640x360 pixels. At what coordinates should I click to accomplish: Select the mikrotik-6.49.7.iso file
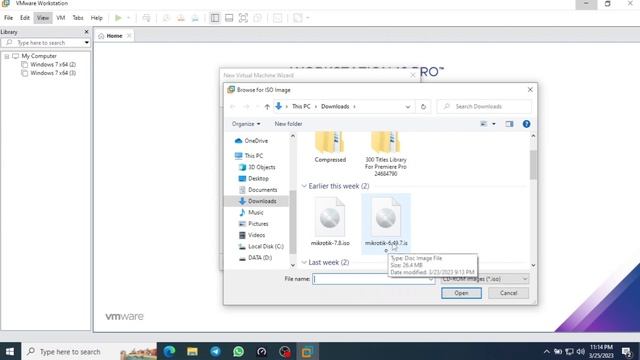pos(386,224)
